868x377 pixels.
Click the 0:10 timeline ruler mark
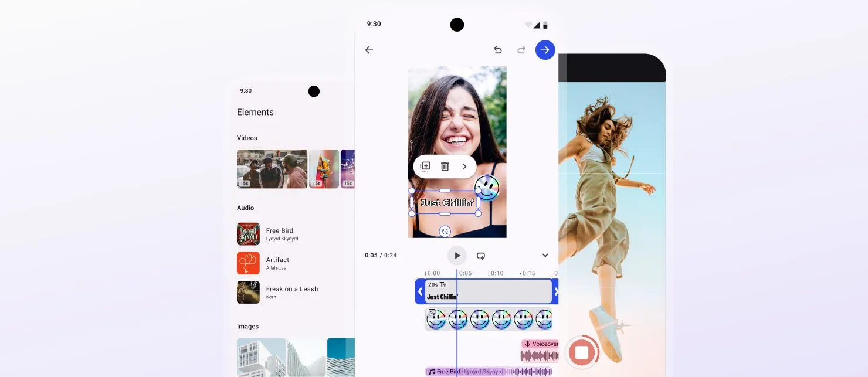(x=497, y=273)
